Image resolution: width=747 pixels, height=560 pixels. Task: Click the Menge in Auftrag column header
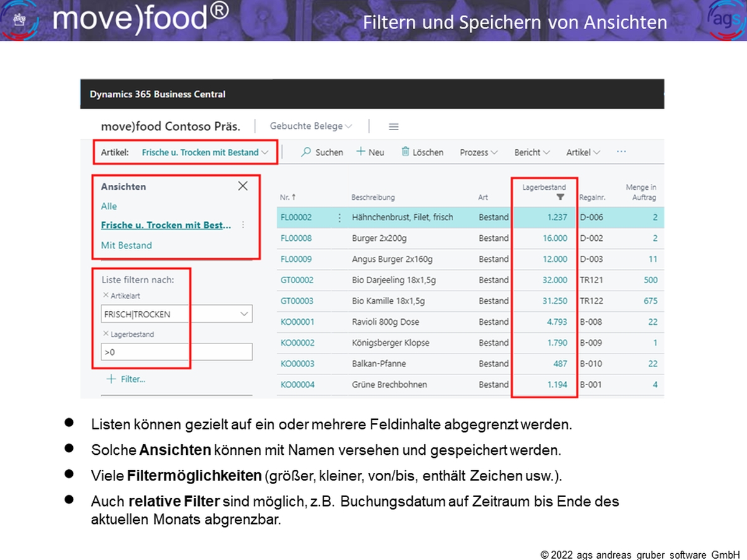(641, 192)
